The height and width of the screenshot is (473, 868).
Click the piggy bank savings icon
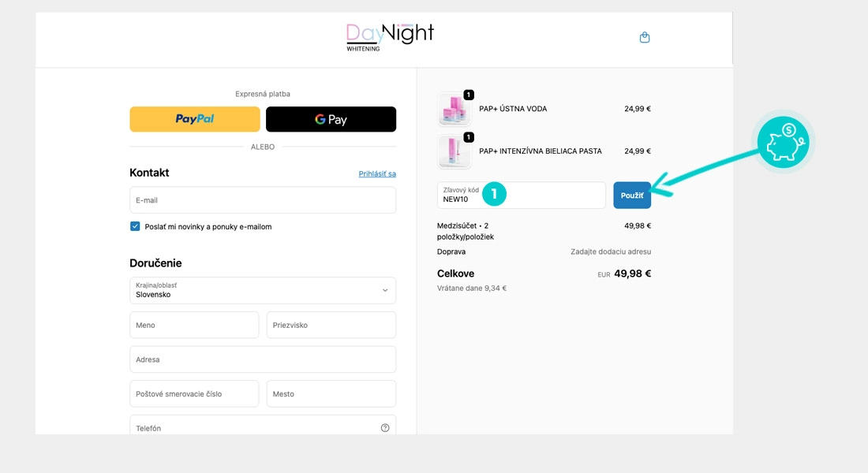[784, 141]
